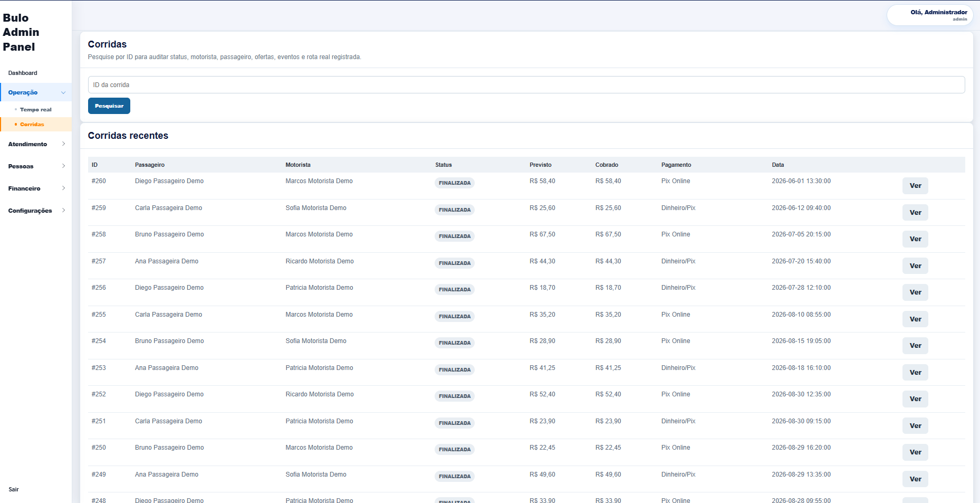Click the Data column header

pyautogui.click(x=778, y=165)
